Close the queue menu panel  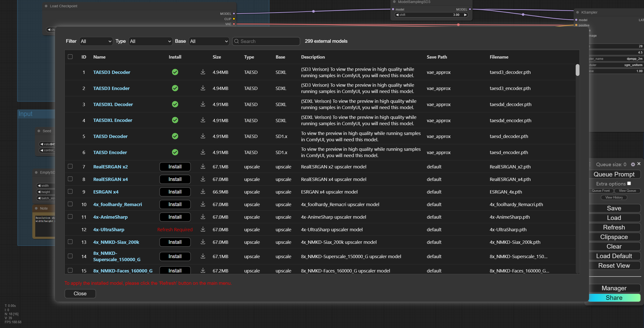[x=639, y=164]
